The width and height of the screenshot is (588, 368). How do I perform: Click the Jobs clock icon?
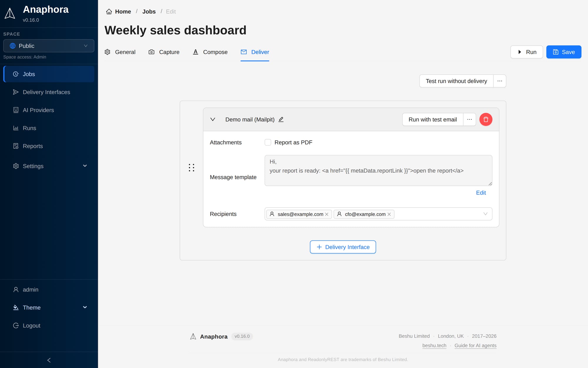(x=16, y=74)
